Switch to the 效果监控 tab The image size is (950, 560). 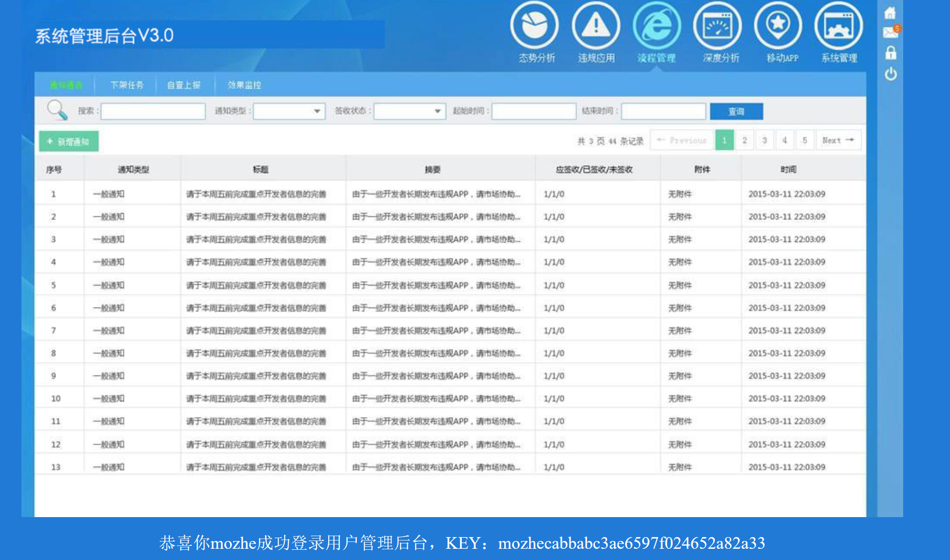coord(244,85)
